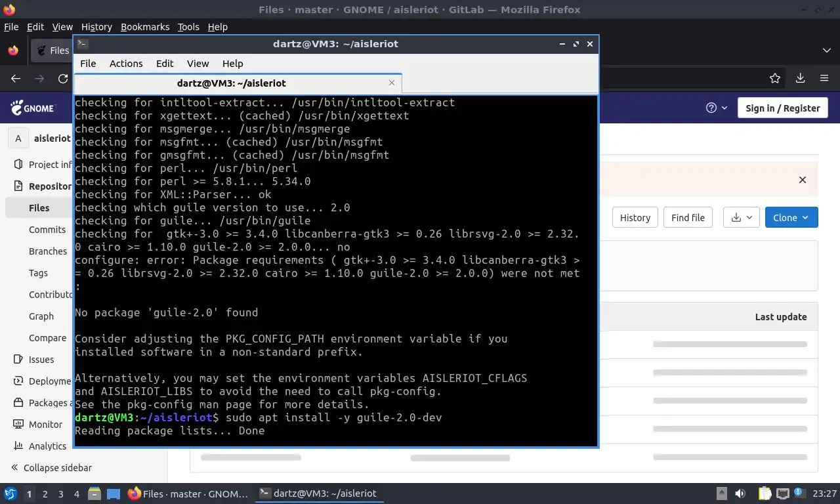
Task: Select Files in the sidebar
Action: pyautogui.click(x=39, y=208)
